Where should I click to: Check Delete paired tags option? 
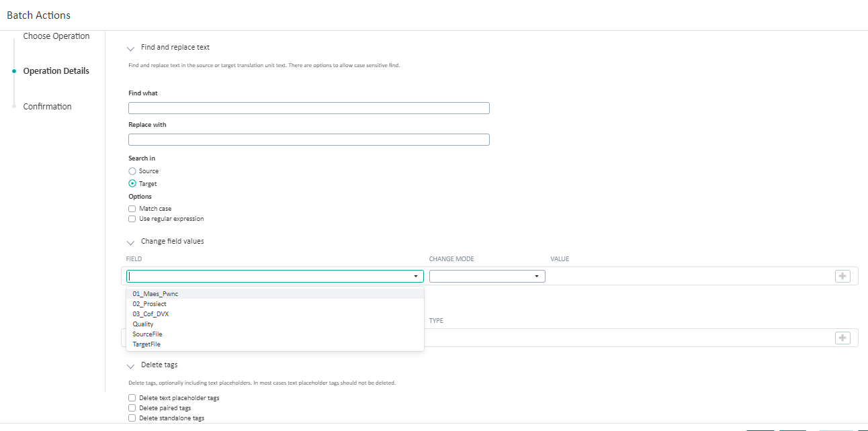[x=132, y=408]
